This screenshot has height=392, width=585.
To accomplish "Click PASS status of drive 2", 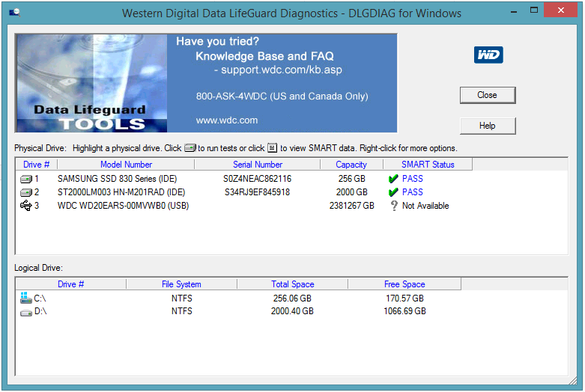I will (412, 192).
